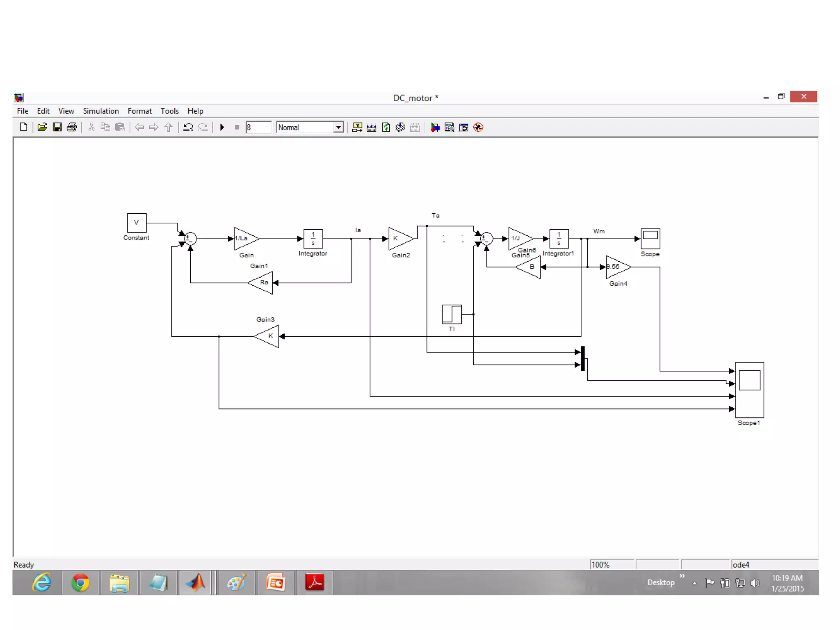
Task: Print the model diagram
Action: (x=72, y=128)
